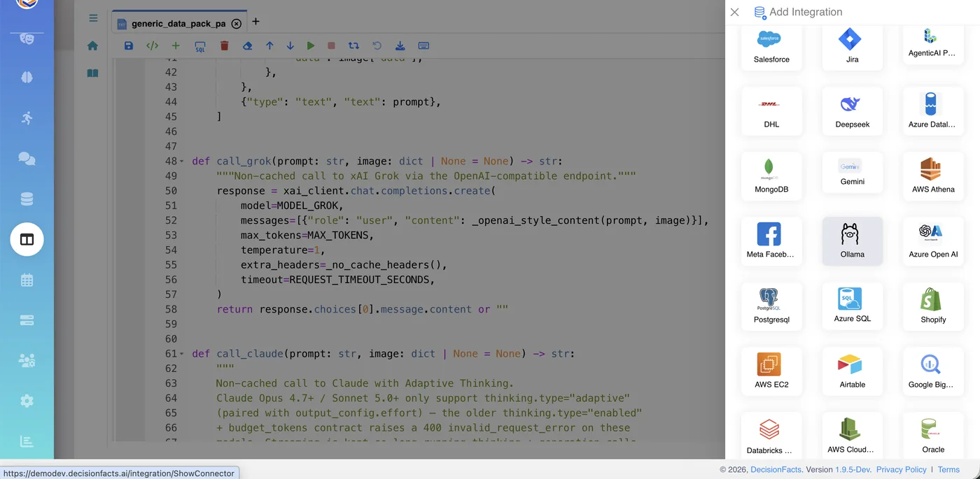Click the download icon in editor toolbar
The image size is (980, 479).
coord(400,45)
